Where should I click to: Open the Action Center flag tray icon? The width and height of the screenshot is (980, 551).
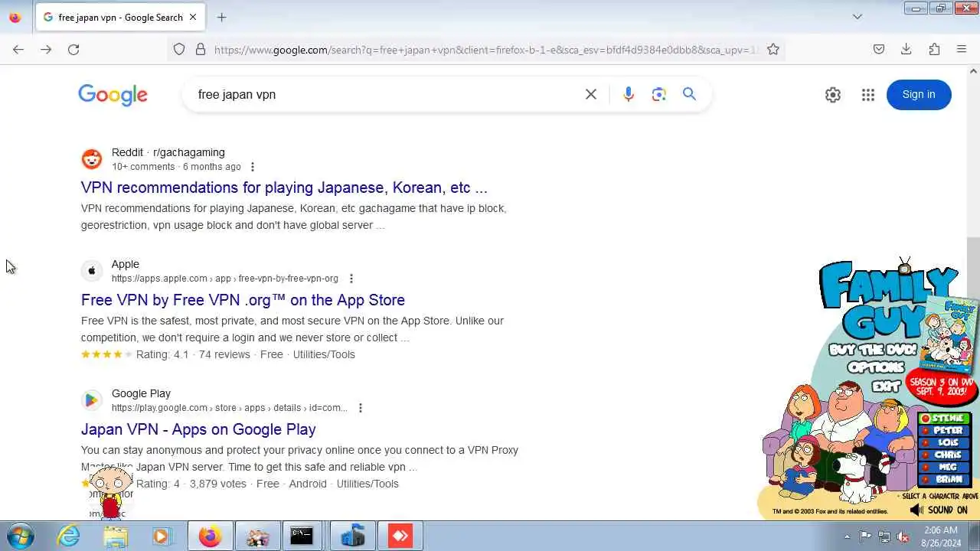pos(865,536)
